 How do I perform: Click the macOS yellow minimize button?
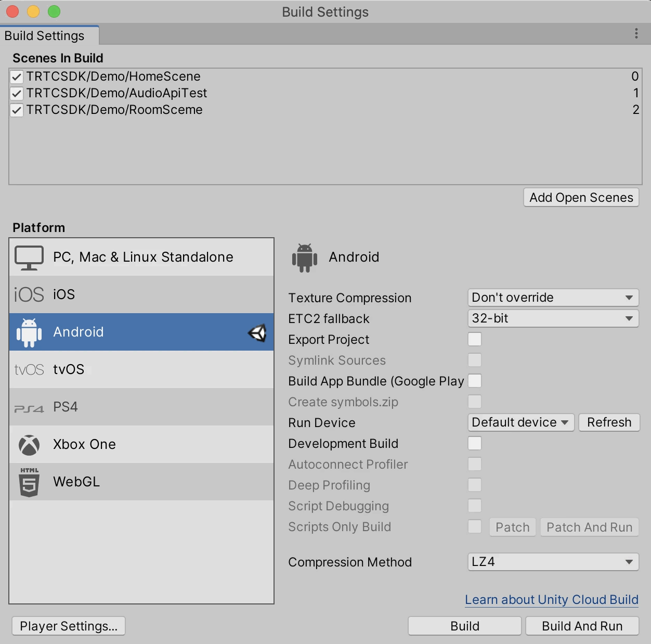click(33, 11)
